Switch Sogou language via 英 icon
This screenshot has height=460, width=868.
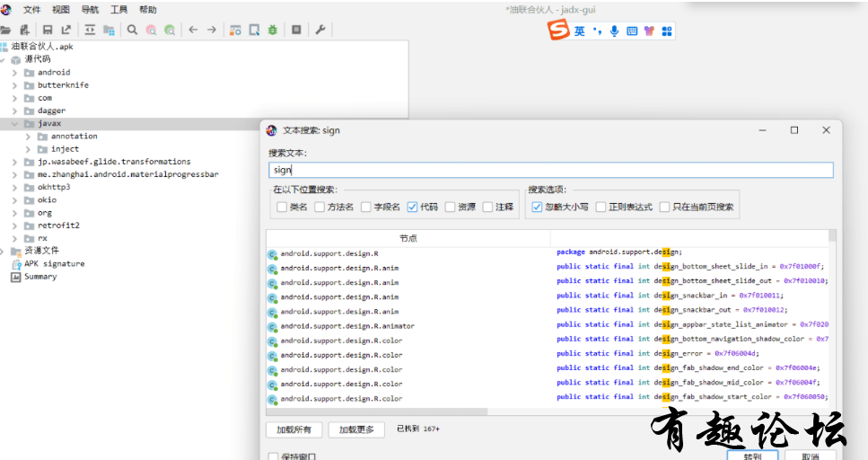pyautogui.click(x=579, y=31)
